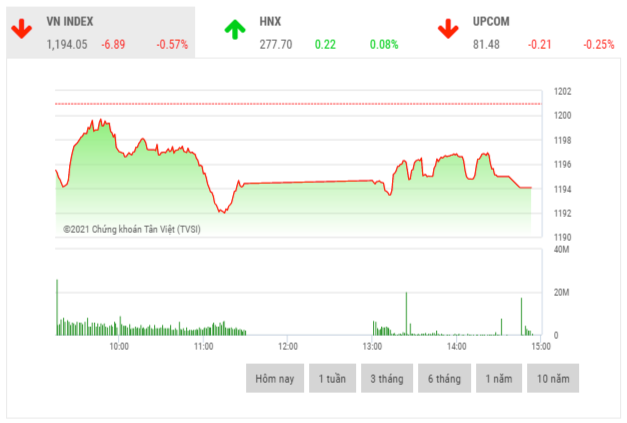Choose the 3 tháng time range
The width and height of the screenshot is (627, 423).
pyautogui.click(x=387, y=378)
